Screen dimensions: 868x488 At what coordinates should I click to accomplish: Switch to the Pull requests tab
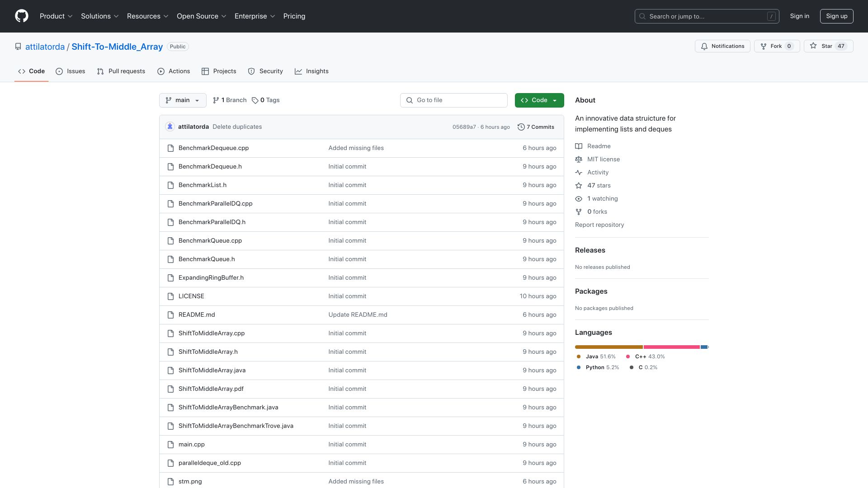click(x=121, y=71)
